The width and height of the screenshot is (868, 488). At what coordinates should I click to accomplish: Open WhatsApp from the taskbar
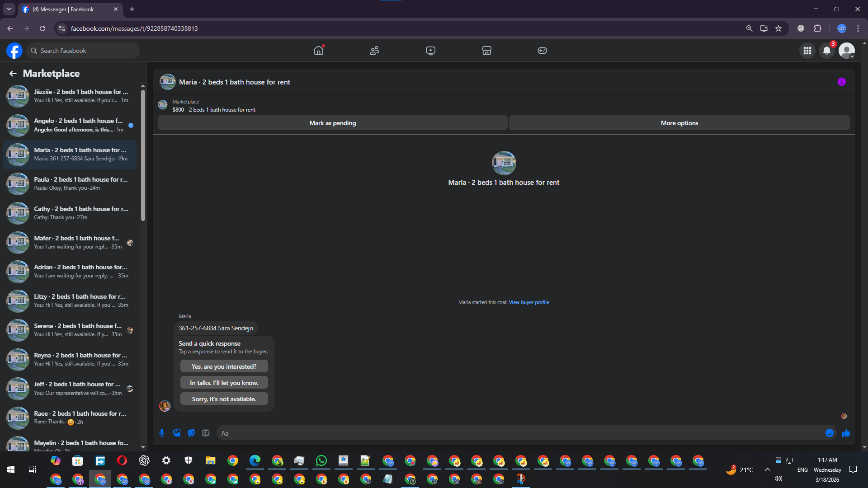tap(321, 460)
